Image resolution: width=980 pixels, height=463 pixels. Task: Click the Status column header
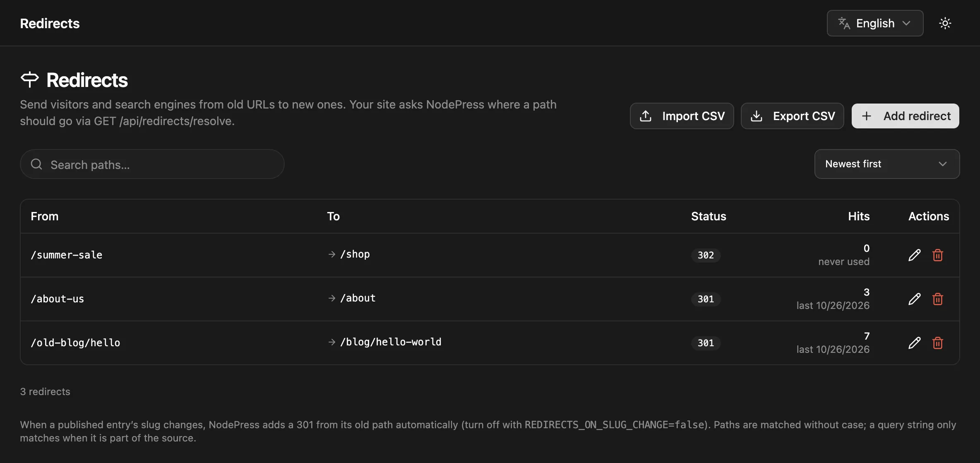(x=709, y=216)
